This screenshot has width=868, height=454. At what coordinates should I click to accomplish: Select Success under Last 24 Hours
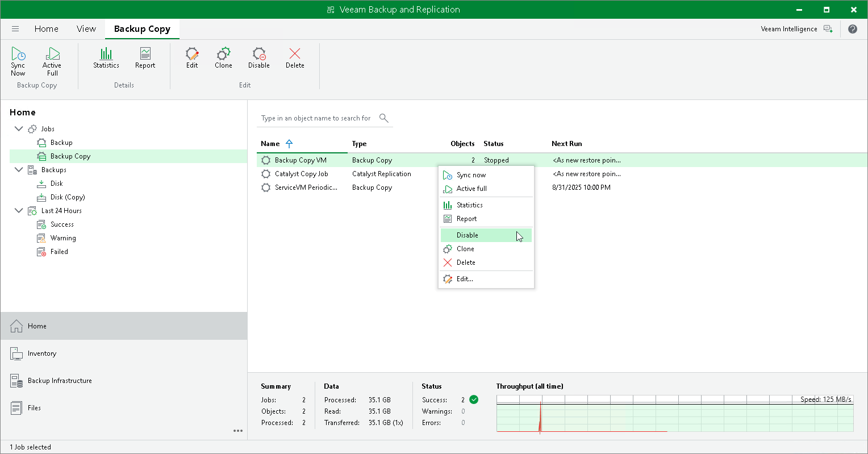point(62,224)
